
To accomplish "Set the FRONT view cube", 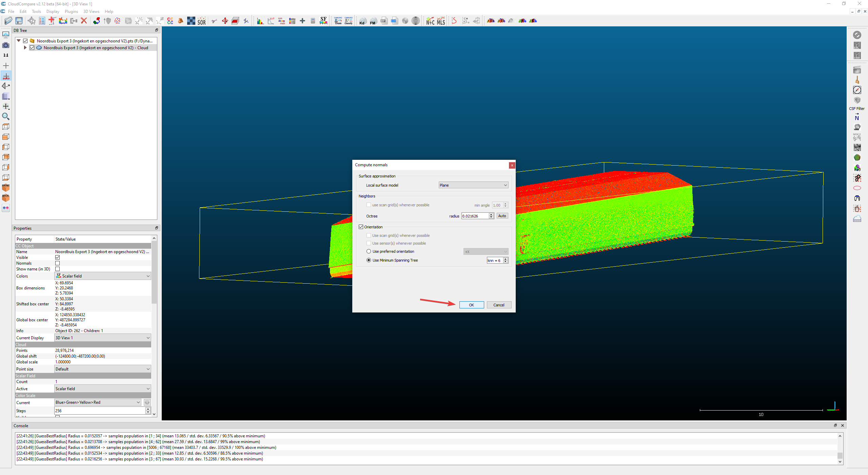I will click(x=6, y=188).
